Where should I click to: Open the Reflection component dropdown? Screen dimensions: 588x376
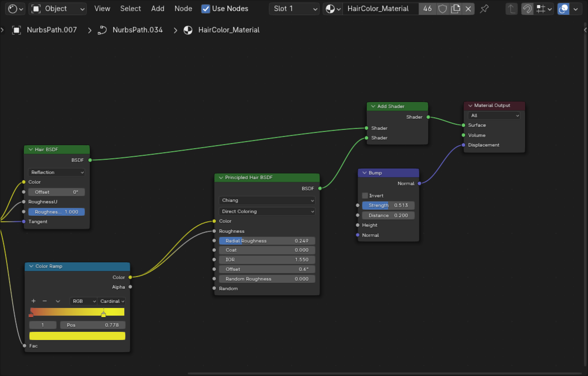pos(57,172)
